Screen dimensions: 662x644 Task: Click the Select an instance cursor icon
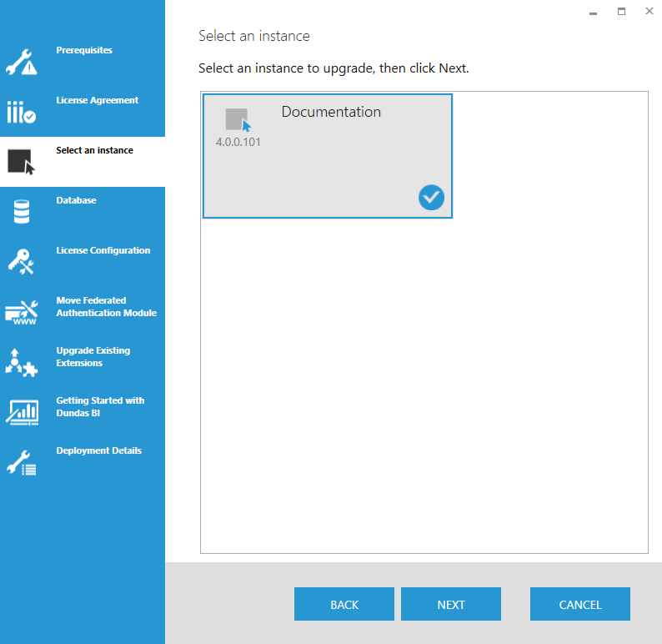click(x=22, y=161)
